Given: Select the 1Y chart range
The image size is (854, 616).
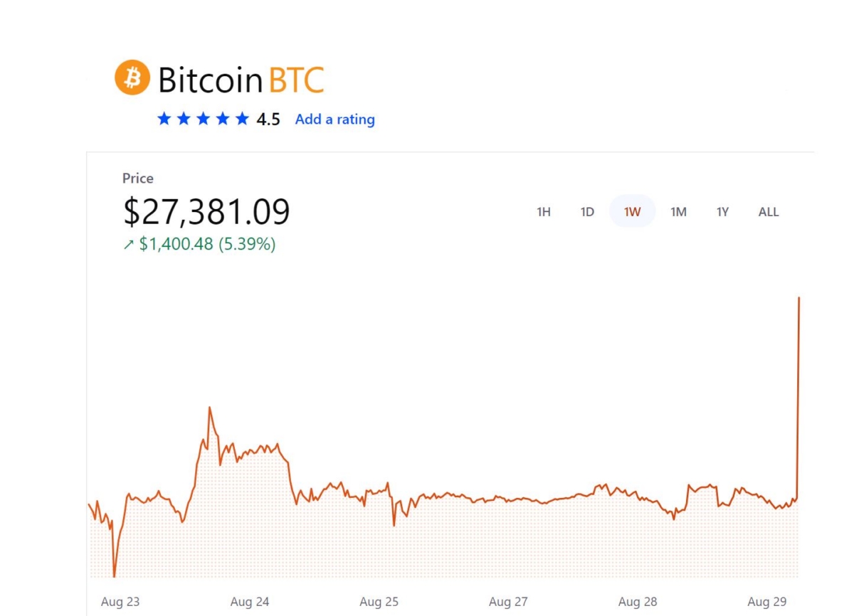Looking at the screenshot, I should (722, 211).
